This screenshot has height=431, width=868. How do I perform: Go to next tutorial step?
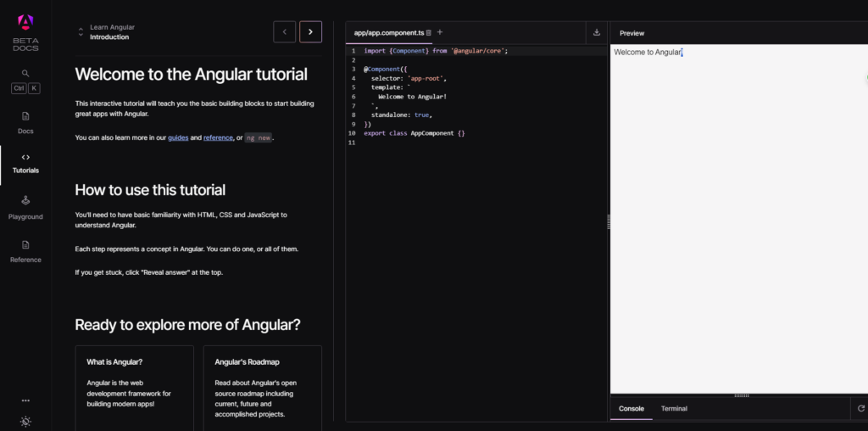click(310, 32)
